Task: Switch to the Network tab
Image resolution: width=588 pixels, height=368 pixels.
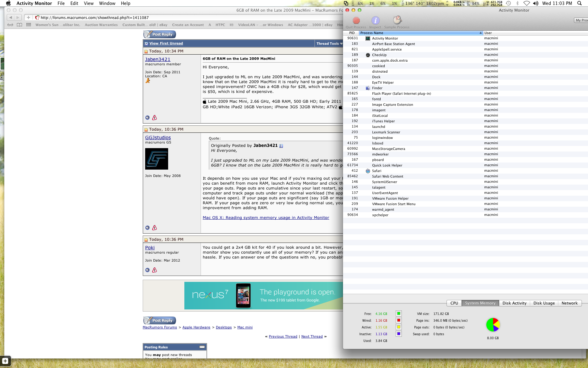Action: (569, 303)
